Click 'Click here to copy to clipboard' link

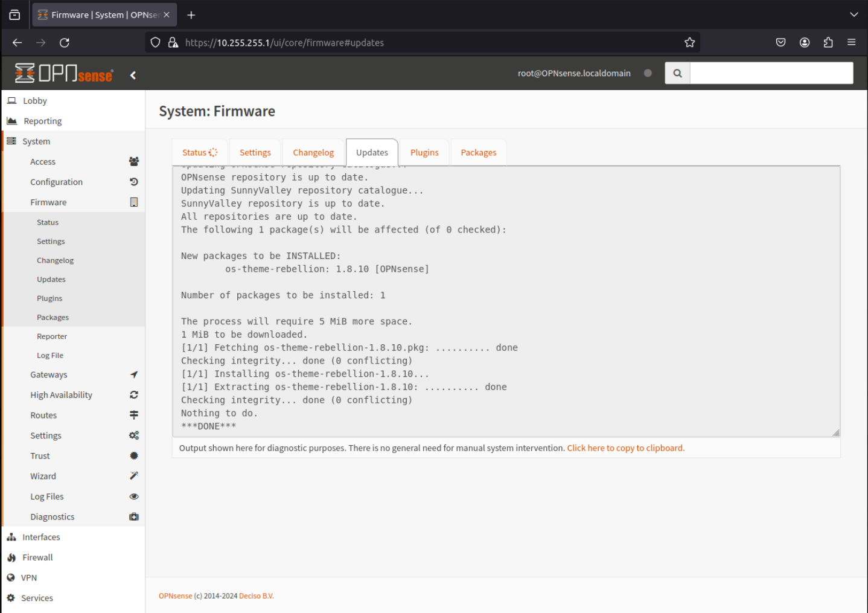[x=626, y=448]
